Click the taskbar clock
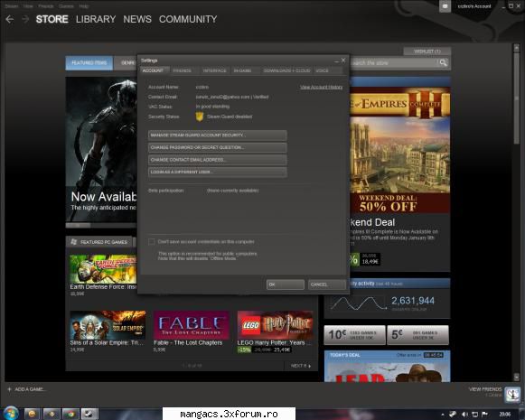525x420 pixels. (x=504, y=415)
